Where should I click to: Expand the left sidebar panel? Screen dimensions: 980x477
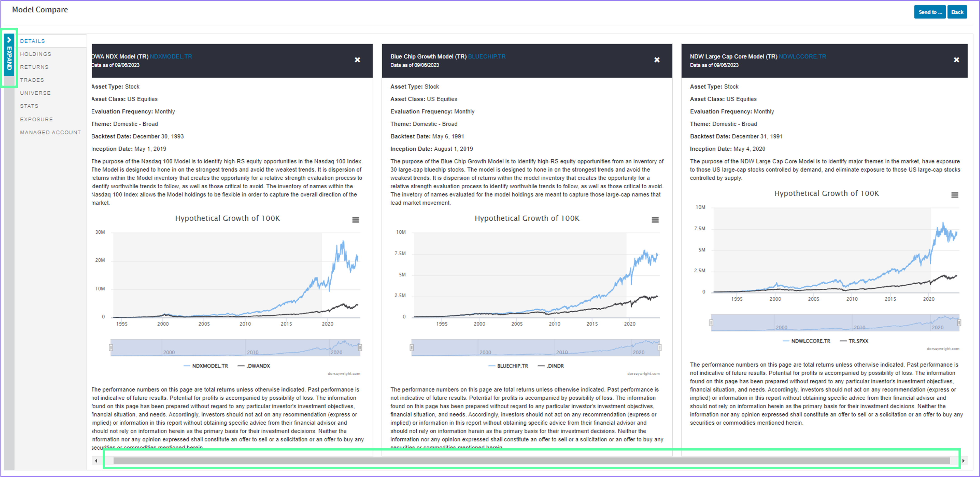pyautogui.click(x=9, y=55)
